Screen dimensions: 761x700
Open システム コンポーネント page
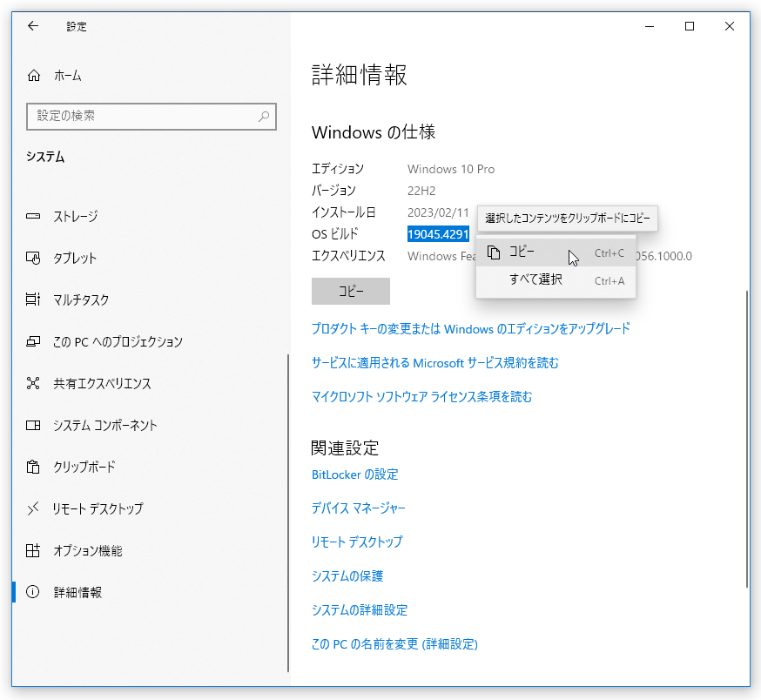(151, 425)
